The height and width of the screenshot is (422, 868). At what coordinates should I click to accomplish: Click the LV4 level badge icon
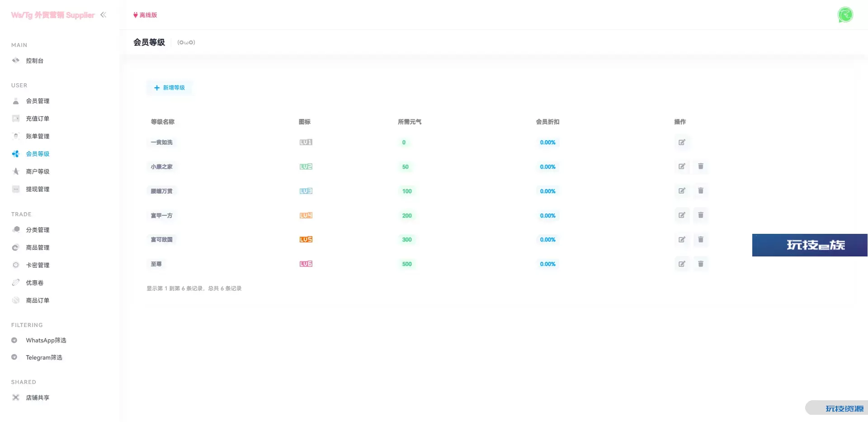pyautogui.click(x=306, y=216)
